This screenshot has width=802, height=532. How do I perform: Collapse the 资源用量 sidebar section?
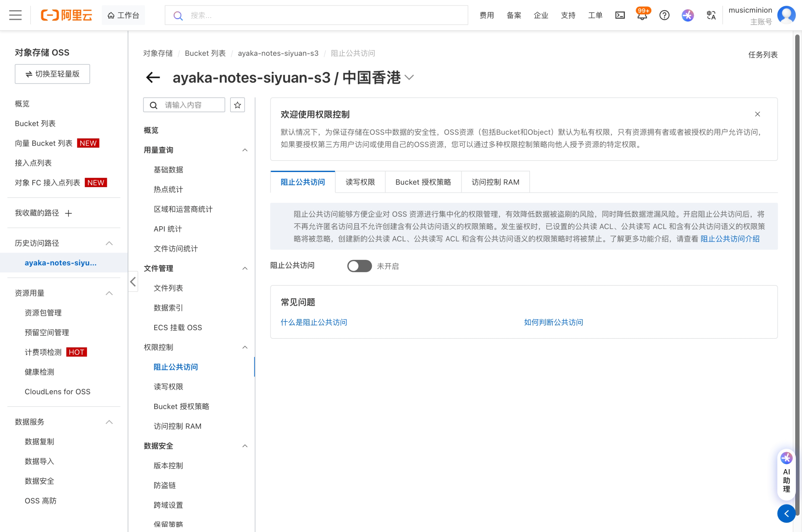point(109,293)
